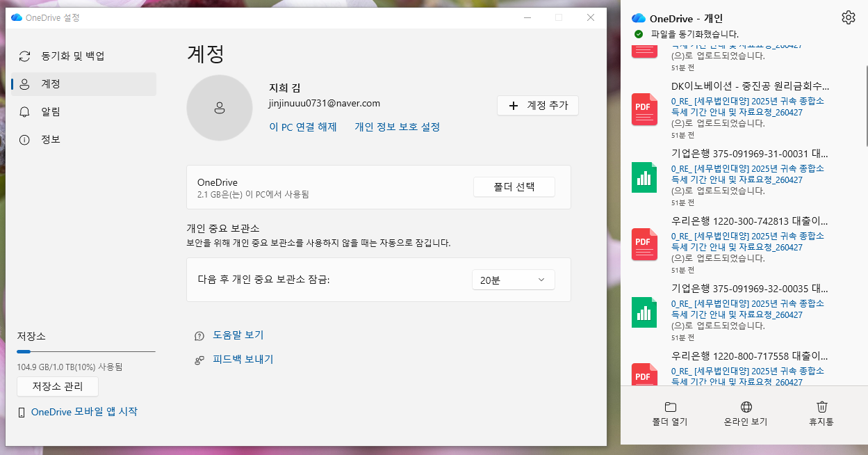Click the PDF icon for 우리은행 1220-800-717558 file
868x455 pixels.
(x=644, y=374)
